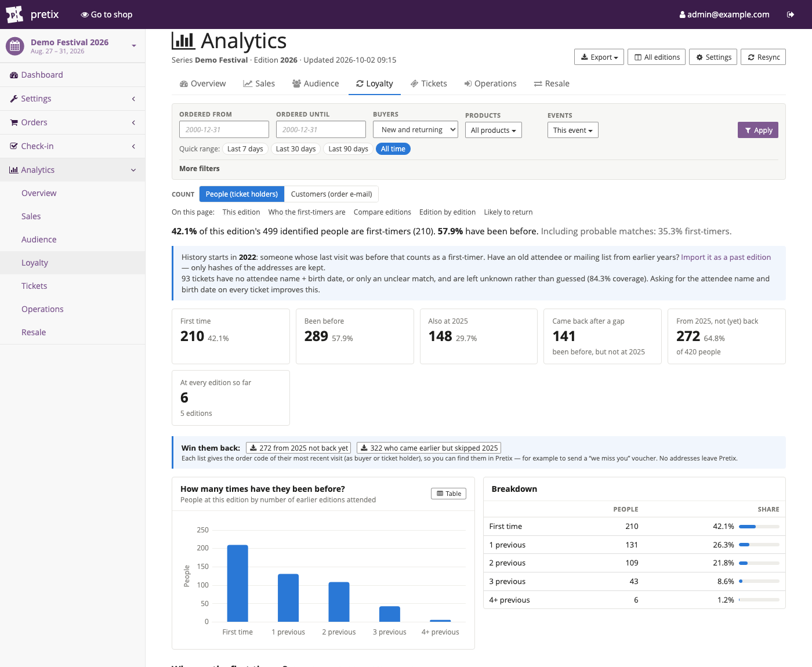Image resolution: width=812 pixels, height=667 pixels.
Task: Click the Resync button
Action: point(763,57)
